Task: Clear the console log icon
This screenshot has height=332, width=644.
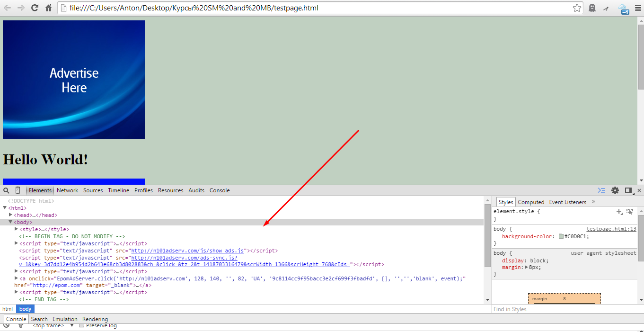Action: tap(7, 326)
